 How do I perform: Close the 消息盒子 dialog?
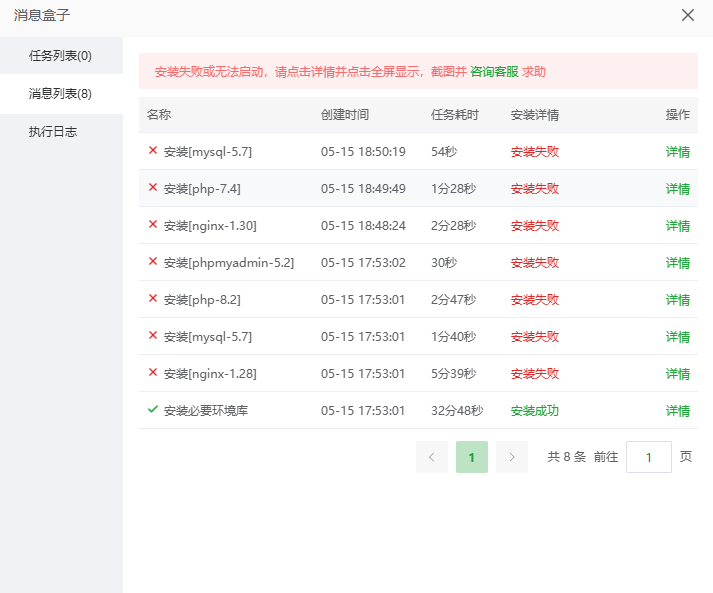tap(688, 15)
